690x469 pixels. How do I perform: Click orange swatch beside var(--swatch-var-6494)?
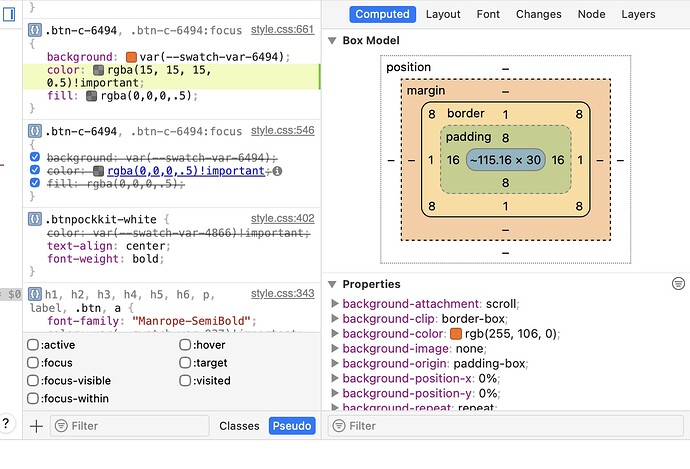point(131,57)
